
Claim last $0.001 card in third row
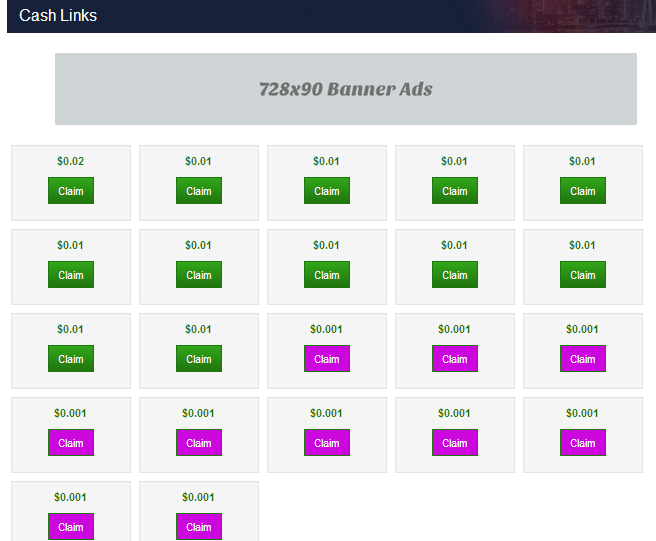pos(583,359)
